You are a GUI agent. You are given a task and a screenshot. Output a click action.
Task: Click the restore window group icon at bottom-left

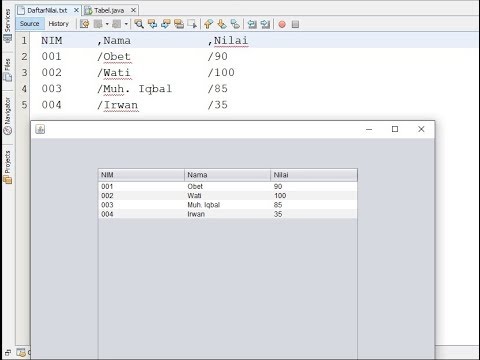click(7, 353)
